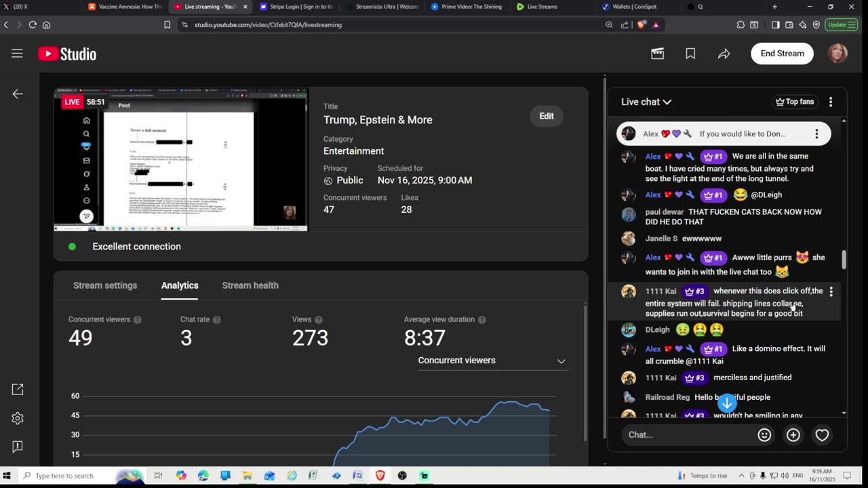This screenshot has width=868, height=488.
Task: Jump to latest chat messages arrow
Action: click(727, 403)
